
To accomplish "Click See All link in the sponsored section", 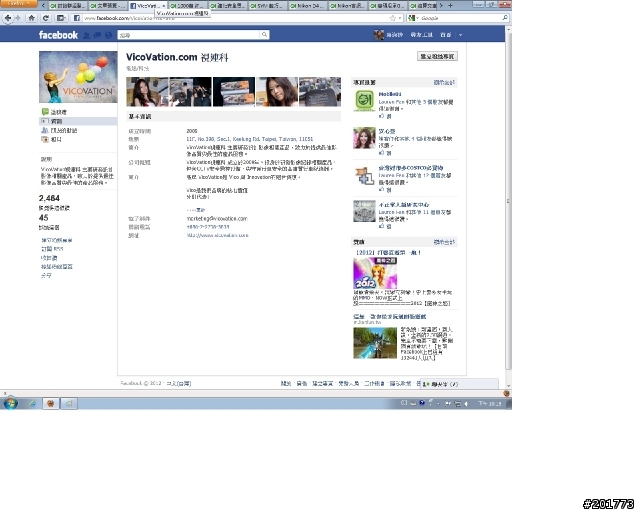I will tap(444, 242).
